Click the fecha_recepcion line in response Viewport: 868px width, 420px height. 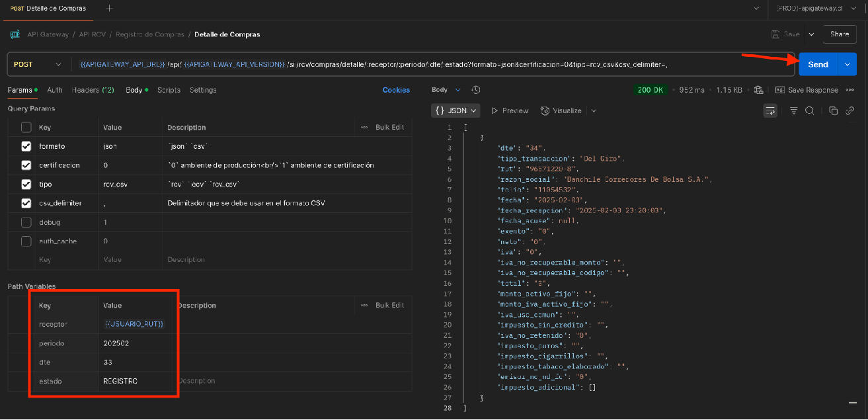(x=582, y=210)
